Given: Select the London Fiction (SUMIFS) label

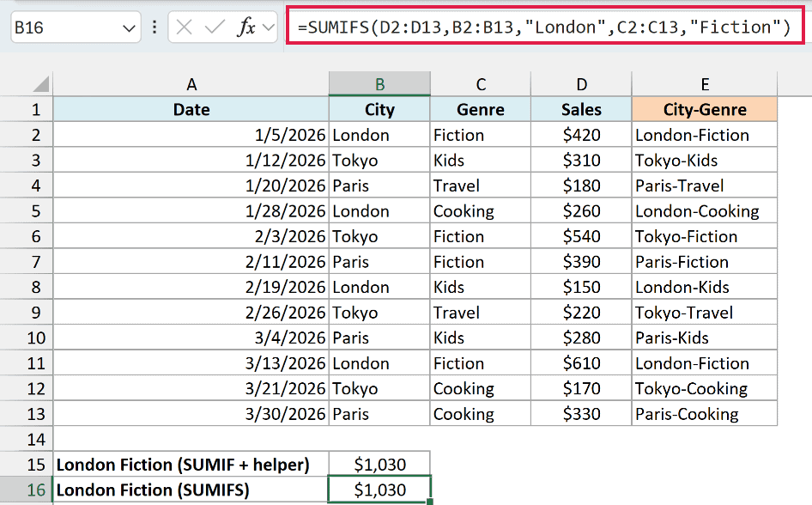Looking at the screenshot, I should tap(191, 490).
